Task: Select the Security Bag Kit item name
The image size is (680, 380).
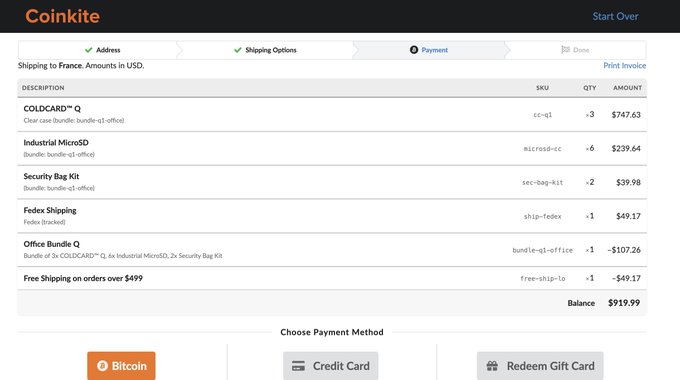Action: click(51, 176)
